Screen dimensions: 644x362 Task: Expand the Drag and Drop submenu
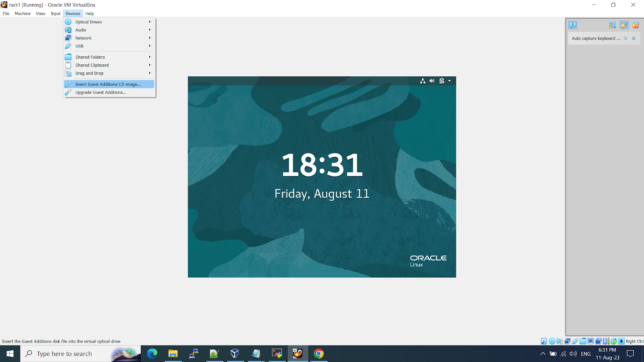point(109,73)
